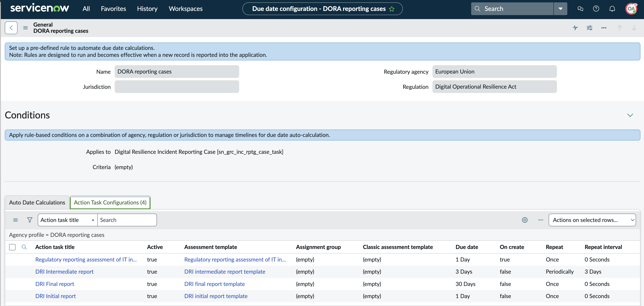
Task: Go back with the left chevron button
Action: click(11, 28)
